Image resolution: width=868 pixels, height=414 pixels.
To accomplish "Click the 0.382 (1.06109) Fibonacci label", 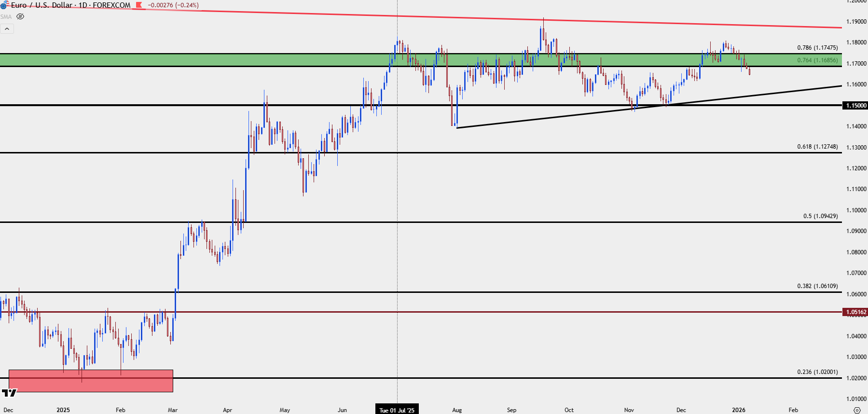I will pos(817,286).
